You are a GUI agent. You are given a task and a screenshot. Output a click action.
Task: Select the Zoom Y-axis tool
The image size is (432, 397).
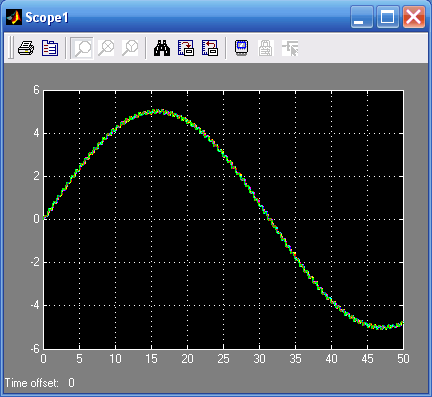[x=130, y=48]
